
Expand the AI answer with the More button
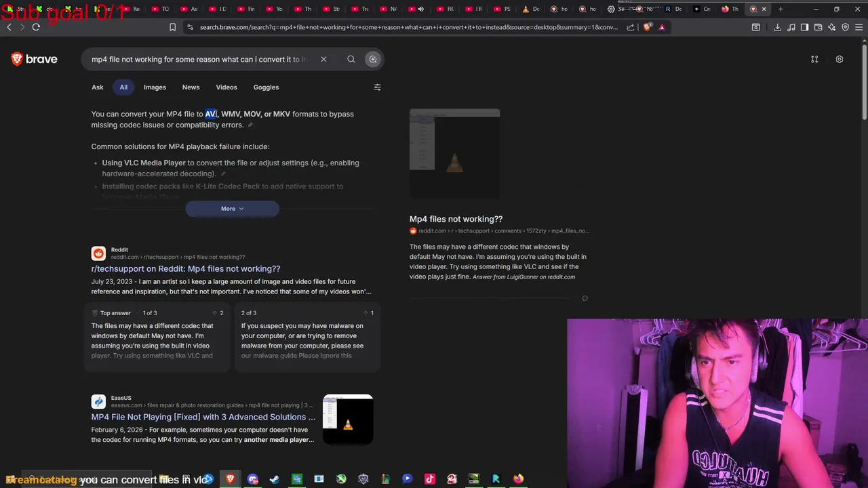(232, 209)
